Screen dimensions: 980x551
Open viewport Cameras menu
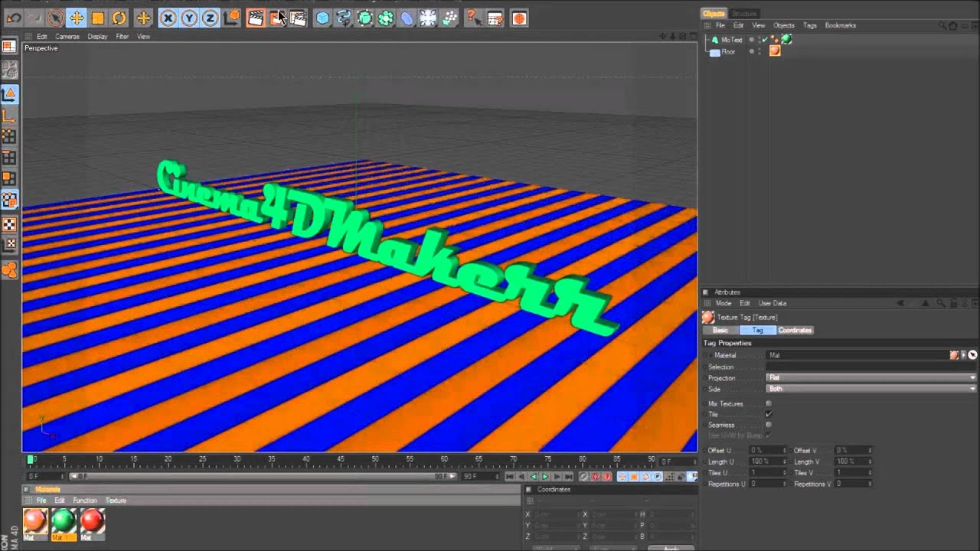pos(67,37)
